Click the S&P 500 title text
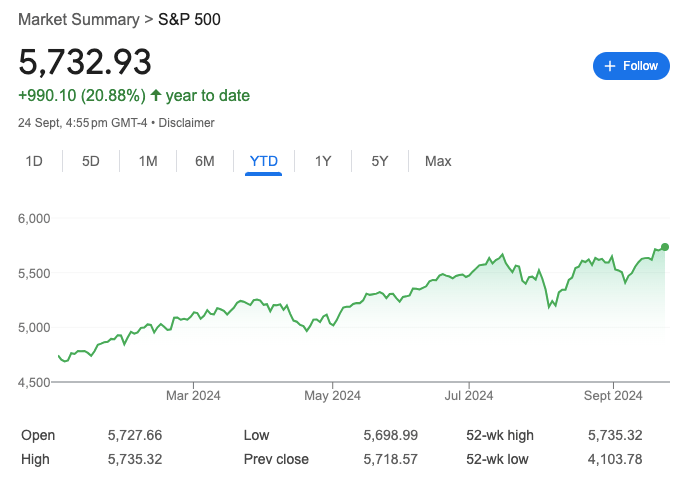The height and width of the screenshot is (478, 691). (189, 19)
